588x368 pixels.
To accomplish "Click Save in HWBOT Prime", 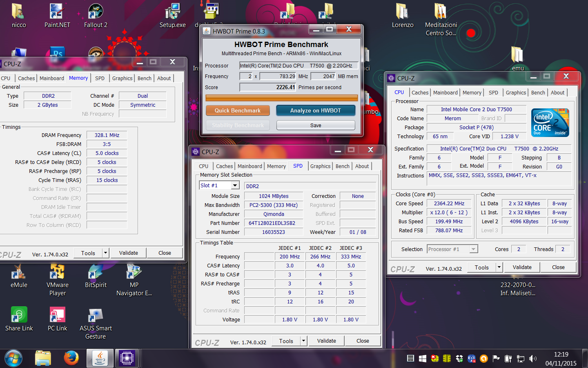I will pos(316,125).
